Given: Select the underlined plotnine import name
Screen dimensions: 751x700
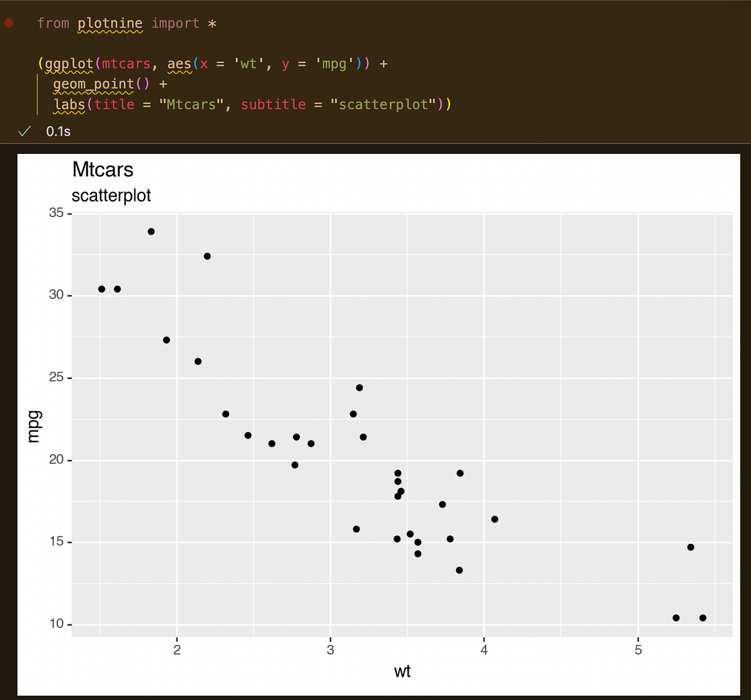Looking at the screenshot, I should pyautogui.click(x=110, y=23).
